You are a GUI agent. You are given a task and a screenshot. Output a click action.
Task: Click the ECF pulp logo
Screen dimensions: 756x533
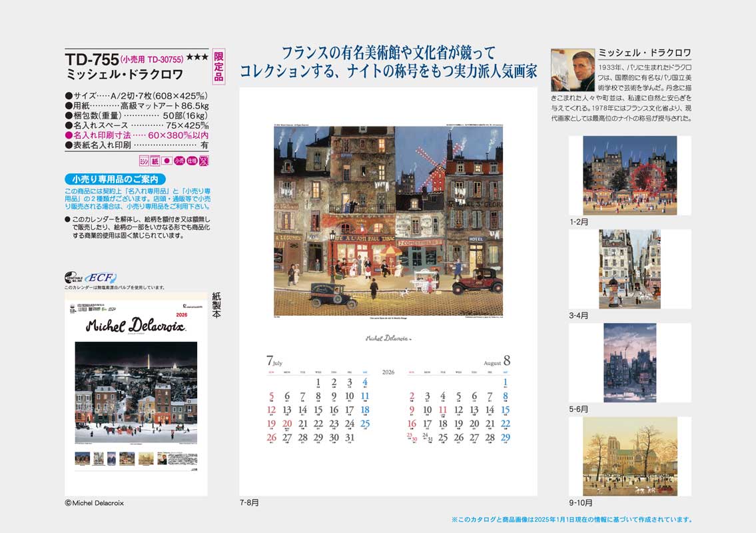coord(101,278)
